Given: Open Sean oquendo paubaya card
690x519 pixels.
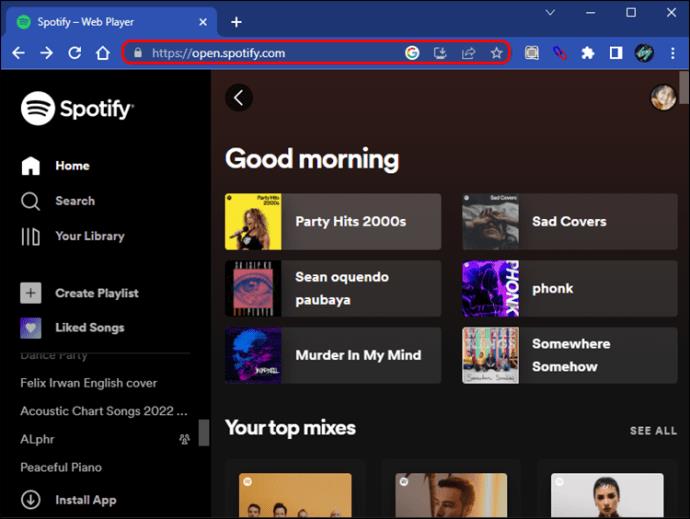Looking at the screenshot, I should tap(333, 288).
